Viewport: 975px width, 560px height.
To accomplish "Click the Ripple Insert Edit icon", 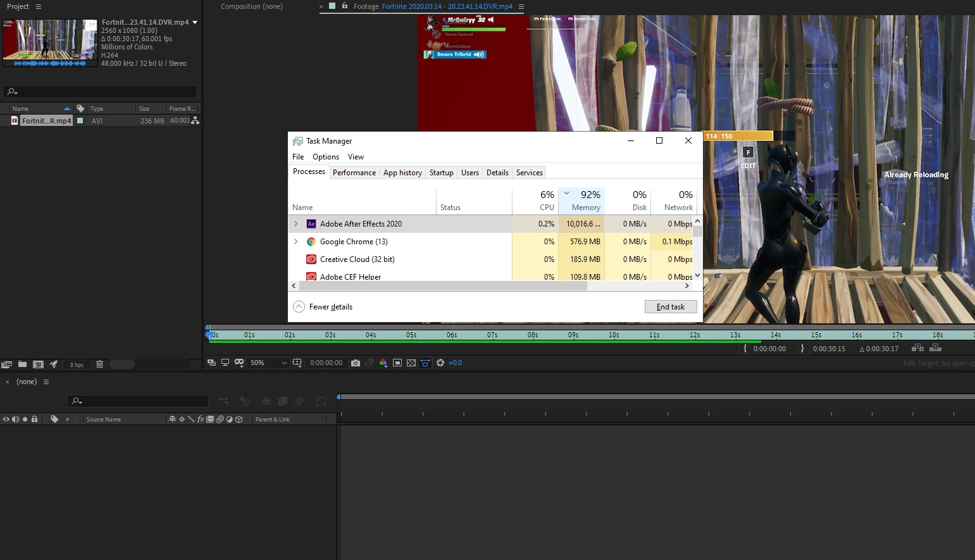I will 917,347.
